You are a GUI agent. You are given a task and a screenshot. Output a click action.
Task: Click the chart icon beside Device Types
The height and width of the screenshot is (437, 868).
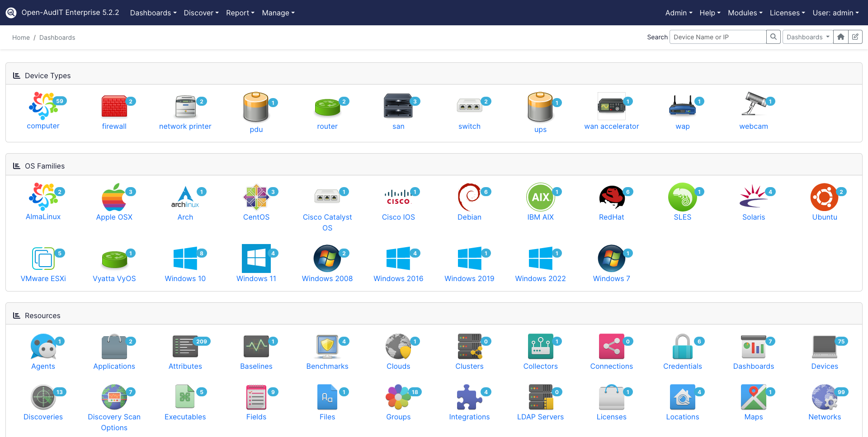(x=17, y=75)
